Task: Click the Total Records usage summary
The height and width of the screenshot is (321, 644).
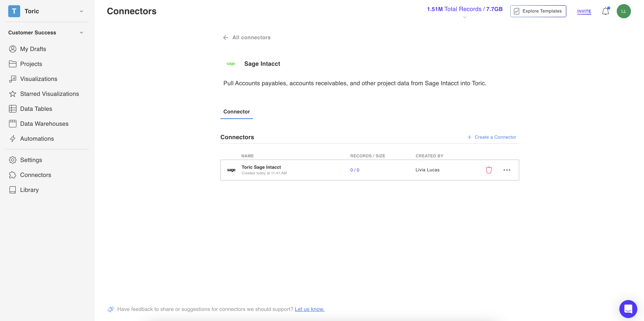Action: pos(465,9)
